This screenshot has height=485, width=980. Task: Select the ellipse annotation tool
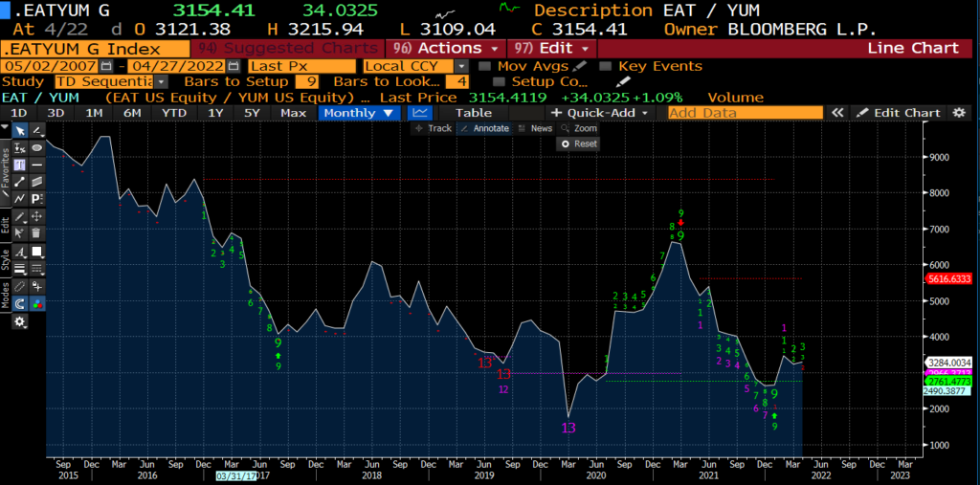(37, 148)
